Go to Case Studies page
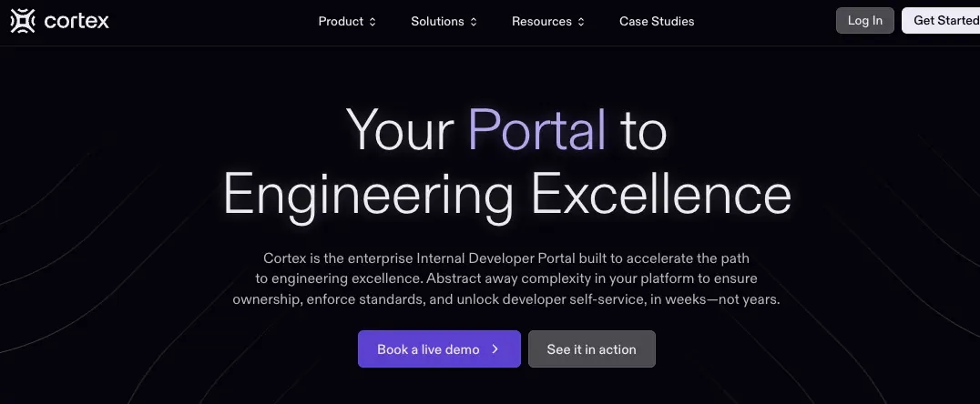This screenshot has width=980, height=404. 657,21
